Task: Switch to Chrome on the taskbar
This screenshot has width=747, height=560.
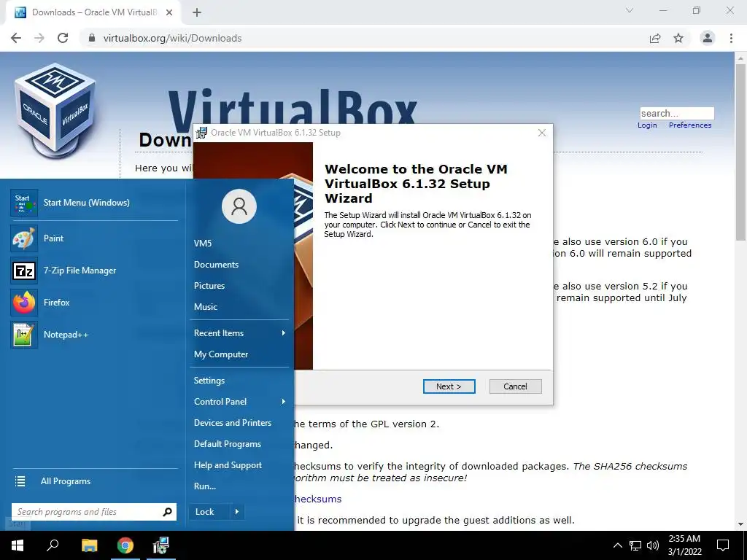Action: point(125,545)
